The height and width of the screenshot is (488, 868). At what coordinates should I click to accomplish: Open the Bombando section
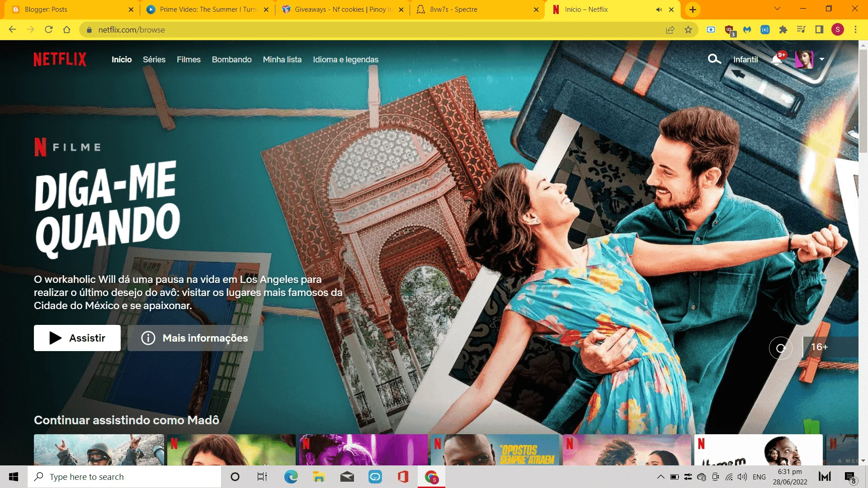[231, 60]
